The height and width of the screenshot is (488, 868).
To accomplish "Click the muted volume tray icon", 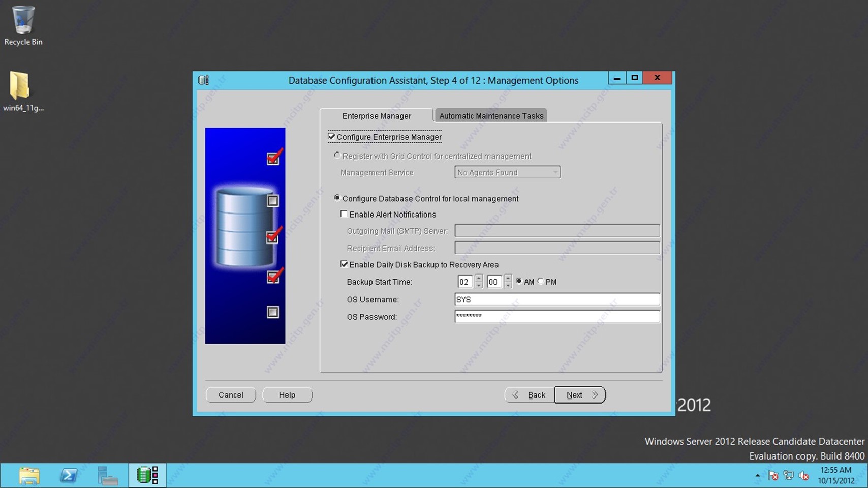I will coord(803,476).
